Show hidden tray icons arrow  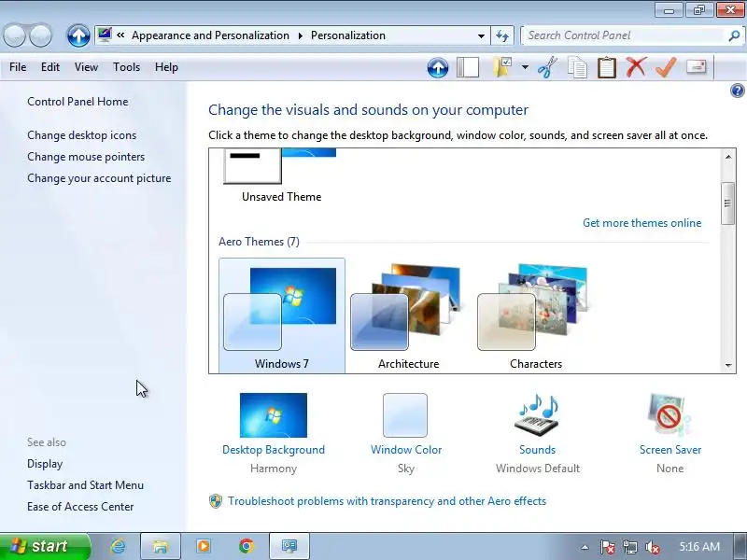pyautogui.click(x=585, y=547)
